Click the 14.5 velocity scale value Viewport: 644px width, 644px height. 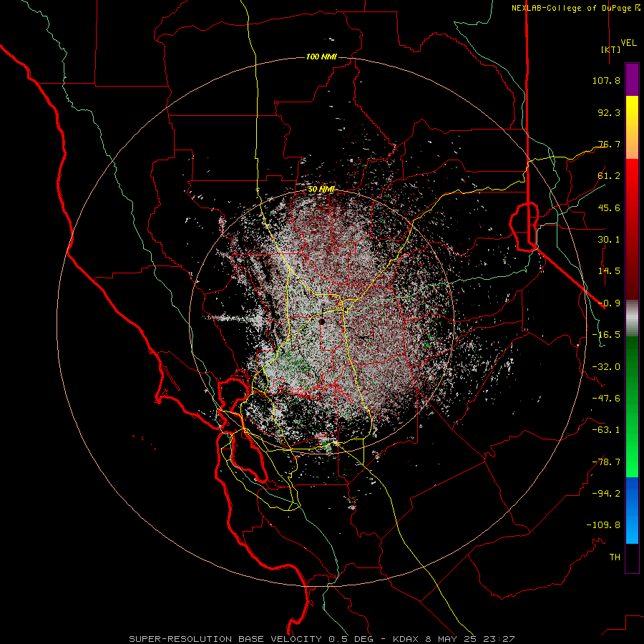tap(609, 271)
